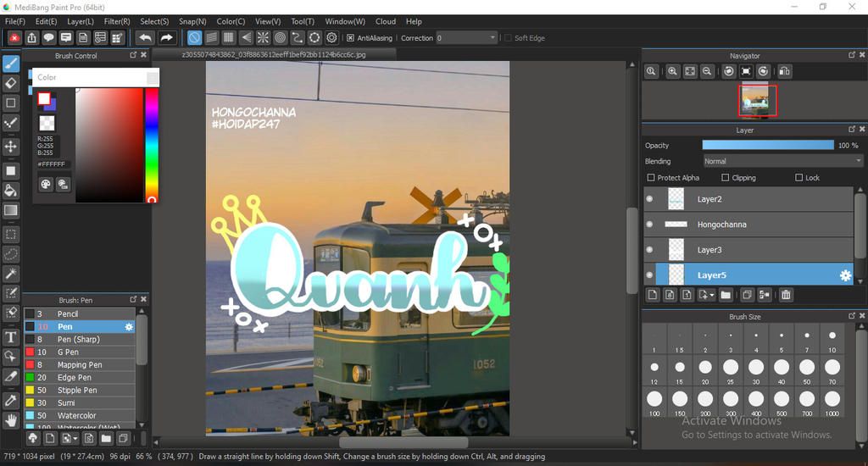The image size is (868, 466).
Task: Flip canvas view in Navigator
Action: [784, 71]
